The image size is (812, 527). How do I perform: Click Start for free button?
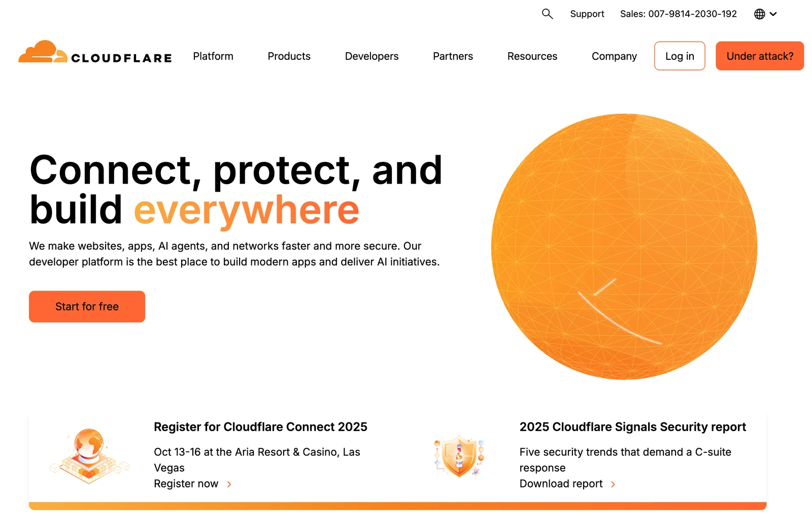point(87,306)
